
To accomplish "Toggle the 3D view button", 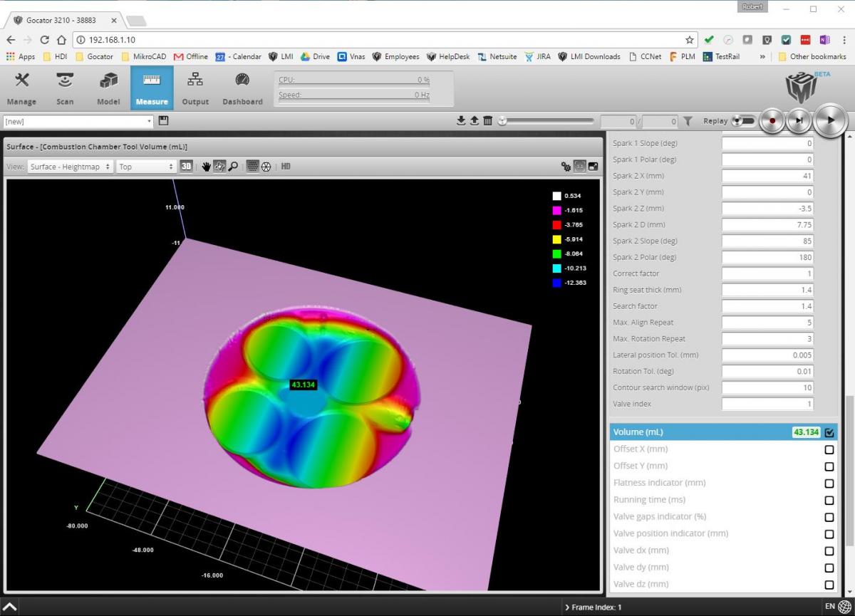I will (x=186, y=167).
